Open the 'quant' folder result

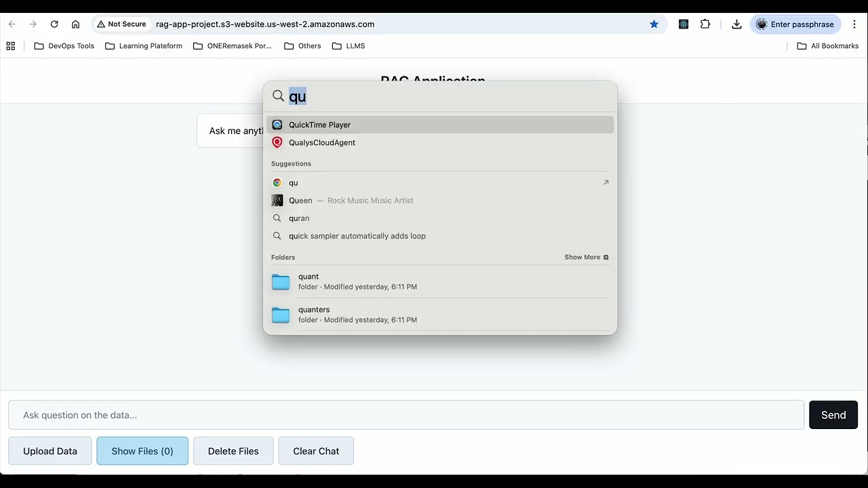point(440,281)
